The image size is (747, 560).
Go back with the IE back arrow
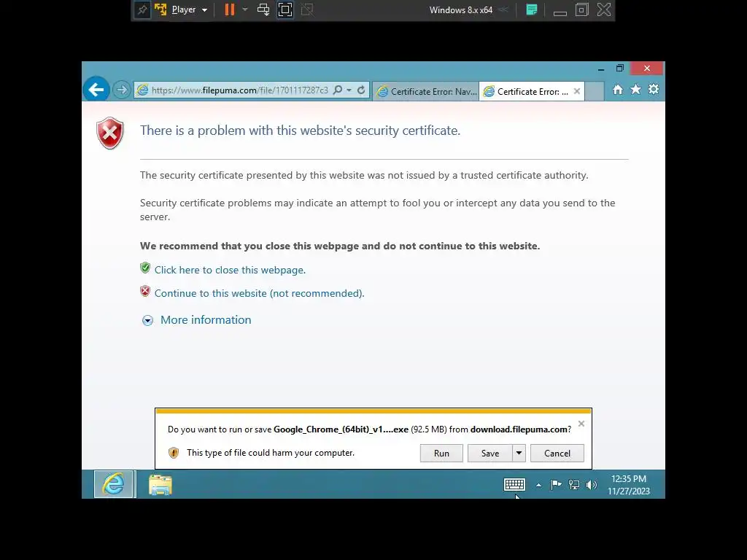tap(96, 89)
